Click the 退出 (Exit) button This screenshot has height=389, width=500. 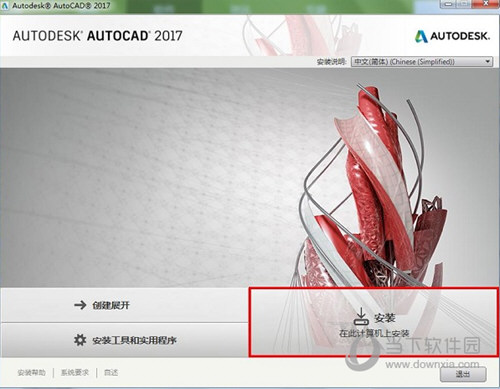pyautogui.click(x=463, y=374)
